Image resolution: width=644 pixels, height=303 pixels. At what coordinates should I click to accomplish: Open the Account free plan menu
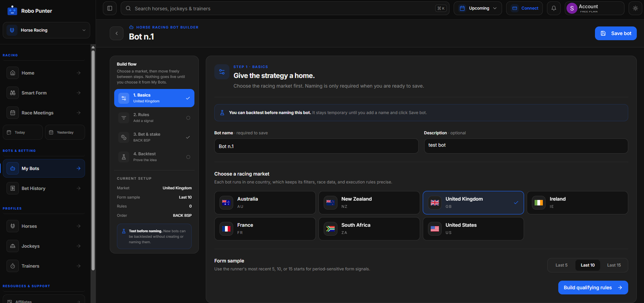point(594,8)
